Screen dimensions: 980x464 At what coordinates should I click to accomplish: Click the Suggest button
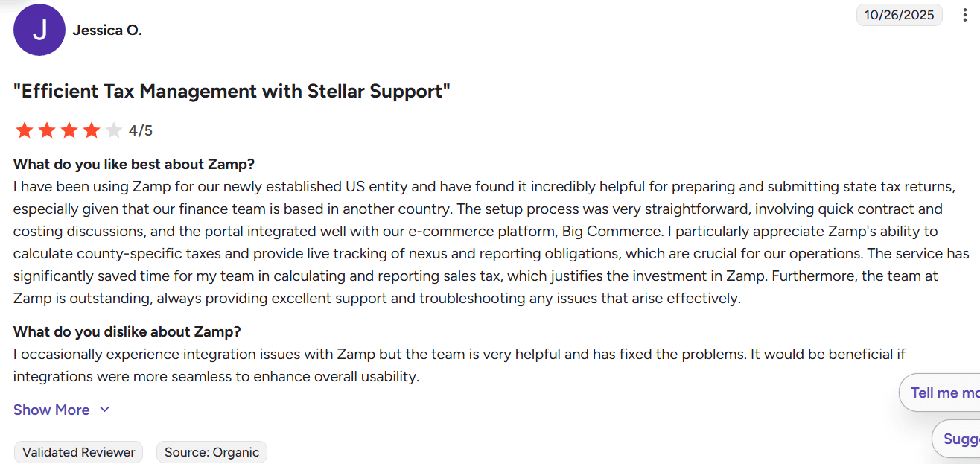(959, 439)
